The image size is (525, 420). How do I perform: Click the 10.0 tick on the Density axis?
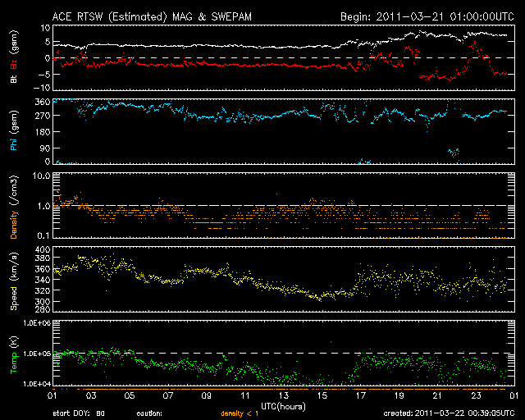coord(41,176)
